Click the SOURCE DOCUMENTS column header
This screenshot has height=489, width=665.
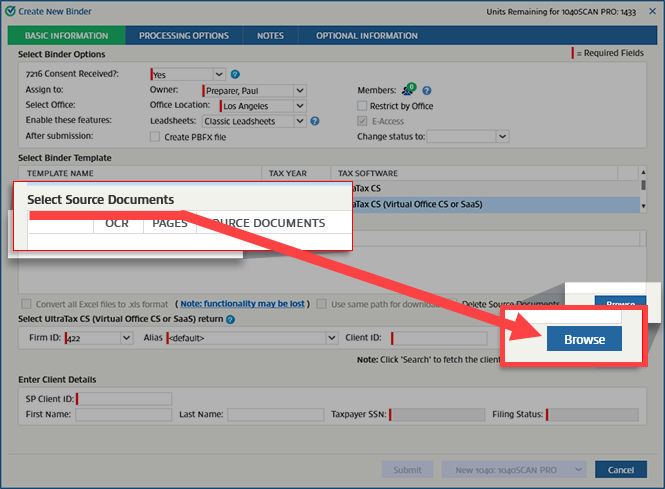(x=274, y=223)
